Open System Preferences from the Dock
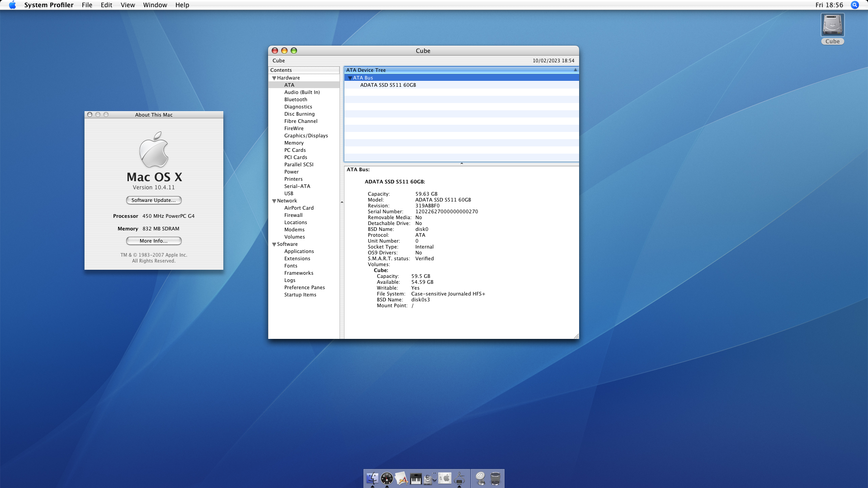The height and width of the screenshot is (488, 868). click(x=445, y=478)
